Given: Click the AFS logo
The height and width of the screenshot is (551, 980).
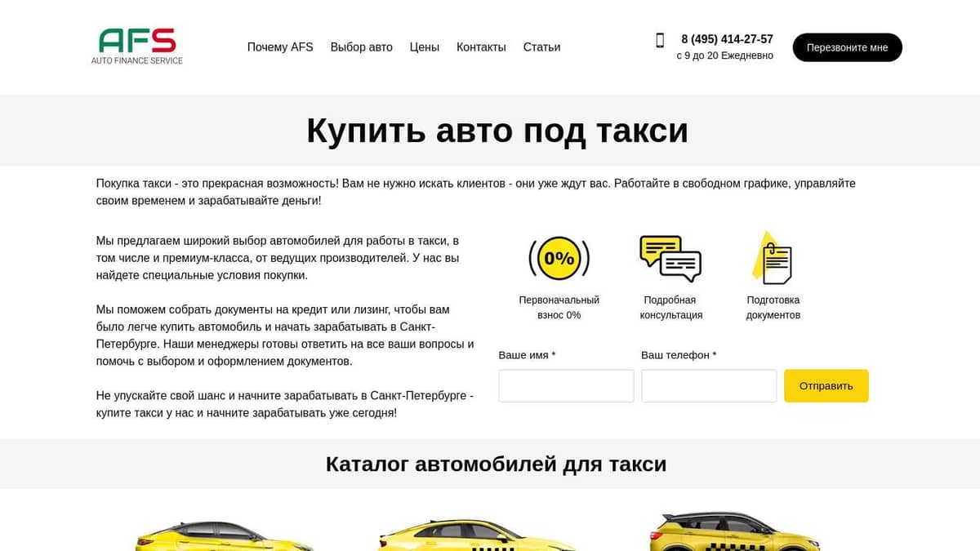Looking at the screenshot, I should pos(138,47).
